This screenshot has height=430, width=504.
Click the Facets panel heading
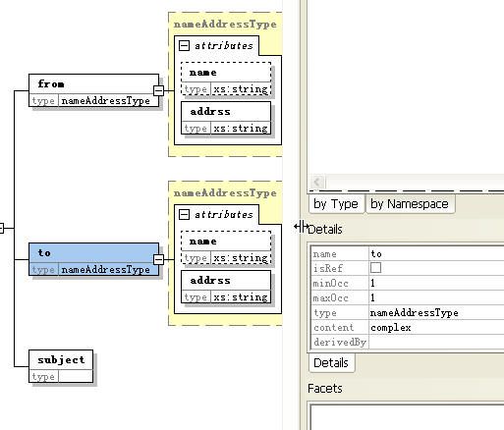[325, 389]
